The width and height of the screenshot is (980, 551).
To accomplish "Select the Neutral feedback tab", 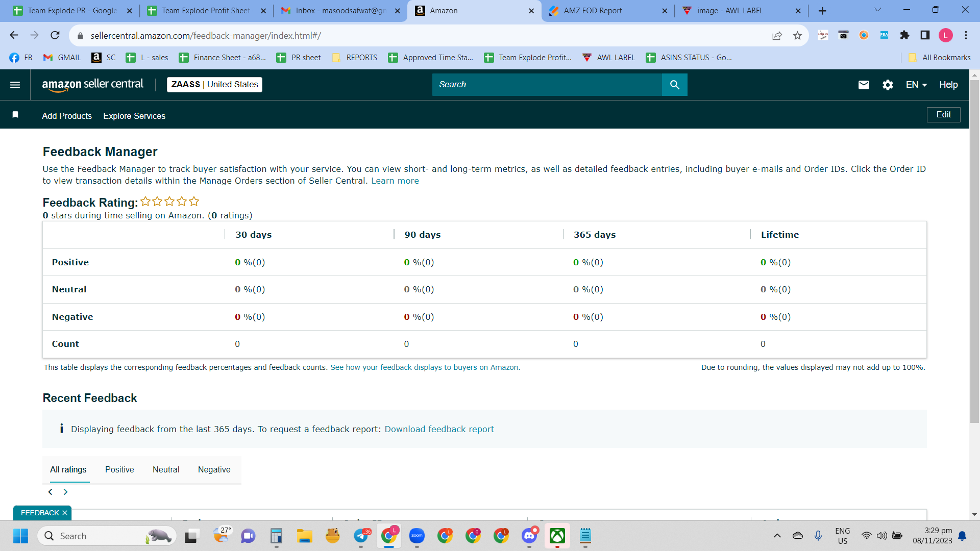I will tap(166, 469).
